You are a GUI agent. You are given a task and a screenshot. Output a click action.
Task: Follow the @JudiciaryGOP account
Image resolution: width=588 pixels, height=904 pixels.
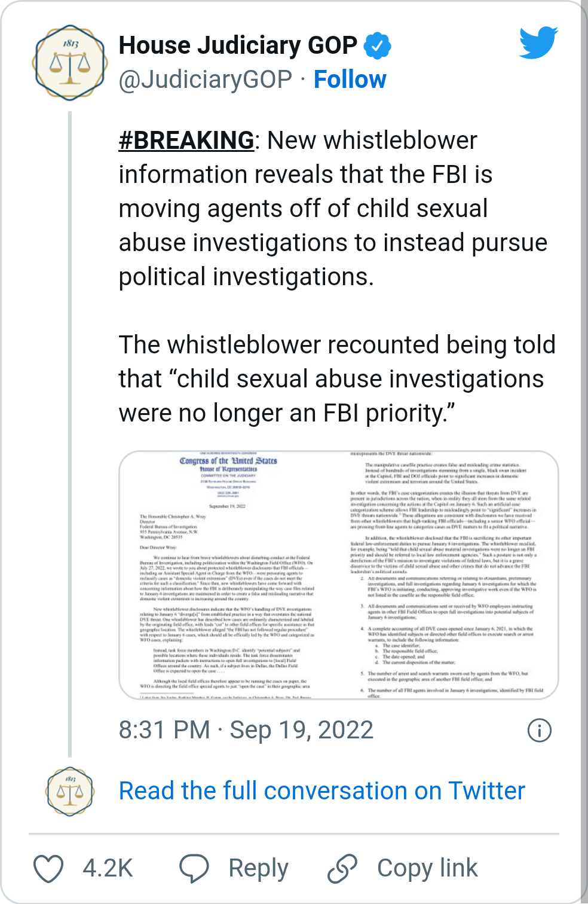point(350,80)
